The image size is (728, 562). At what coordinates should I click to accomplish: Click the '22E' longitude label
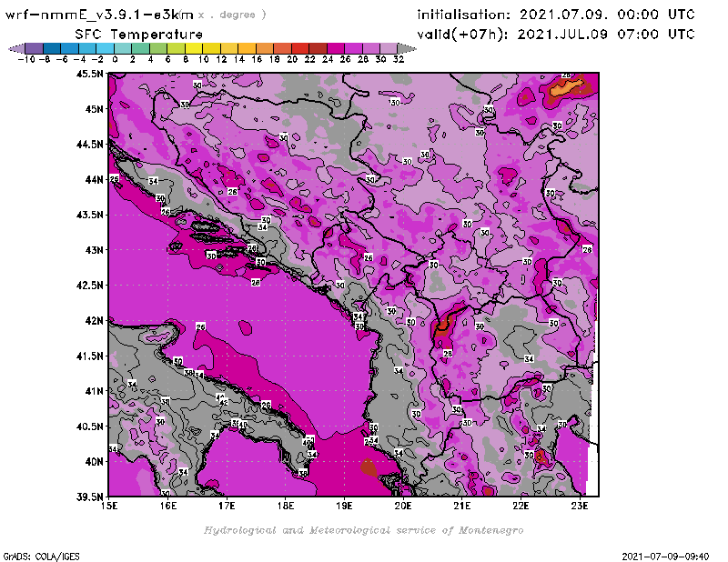[x=521, y=506]
